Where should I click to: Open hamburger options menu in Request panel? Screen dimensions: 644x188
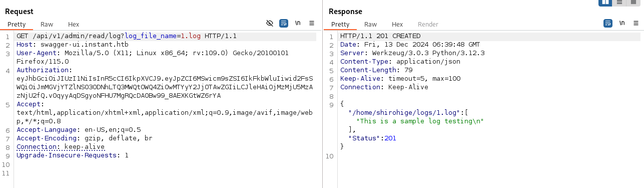312,23
